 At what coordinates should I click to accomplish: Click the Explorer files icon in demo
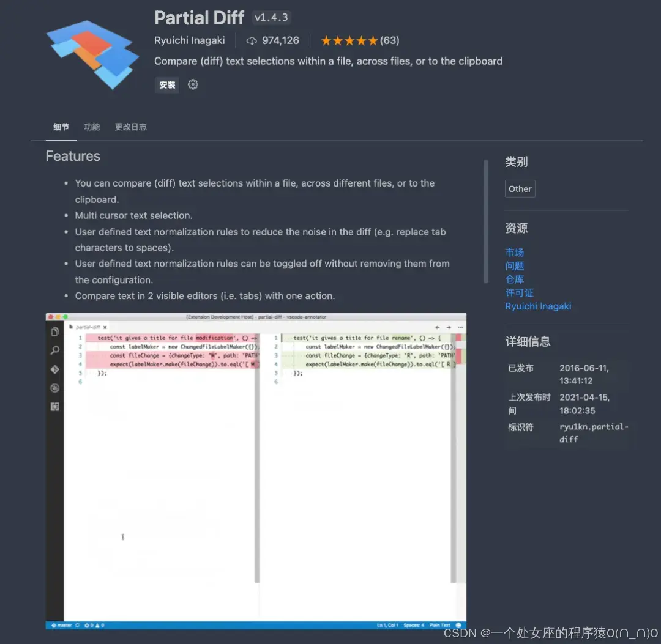click(55, 332)
